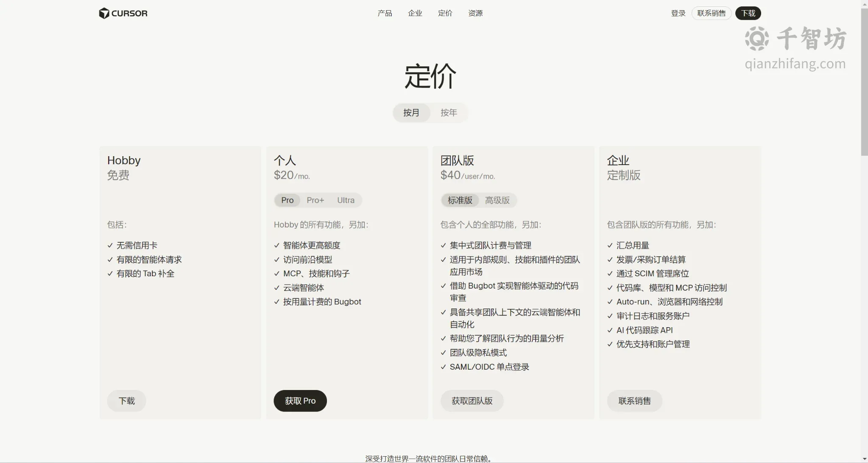Click the text 深受打造世界一流软件的团队日常信赖
This screenshot has width=868, height=463.
point(429,459)
